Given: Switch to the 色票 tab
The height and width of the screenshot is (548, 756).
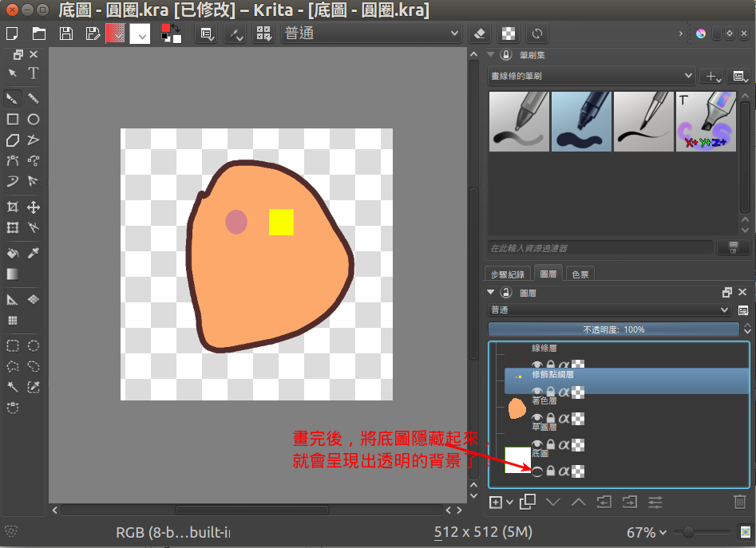Looking at the screenshot, I should pos(580,274).
